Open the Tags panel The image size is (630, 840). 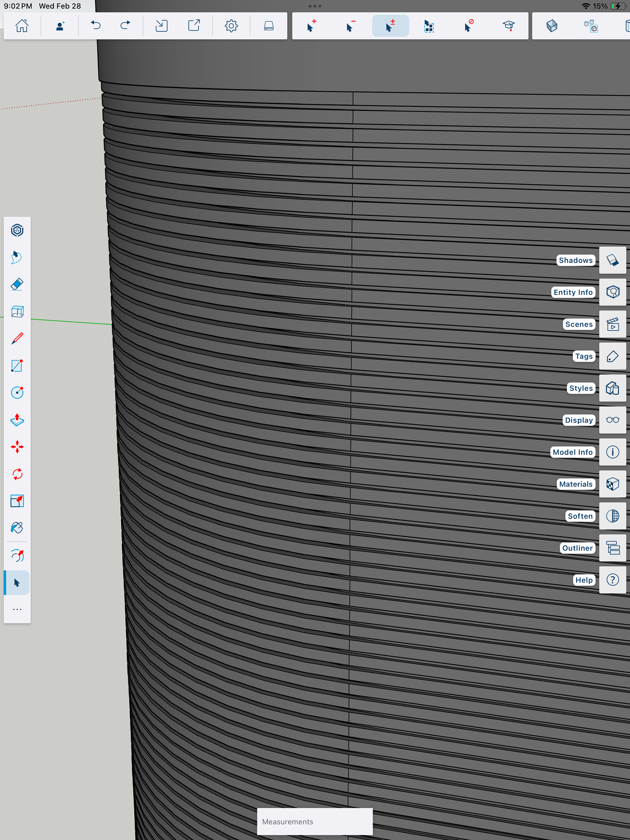pos(613,356)
